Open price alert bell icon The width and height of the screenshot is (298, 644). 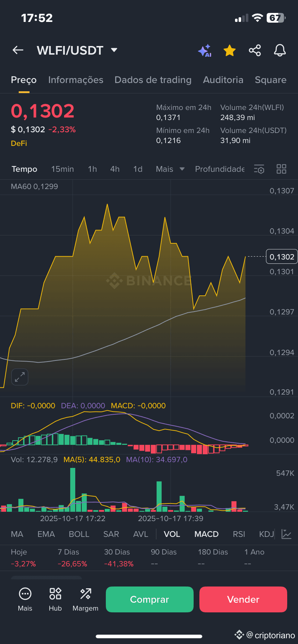coord(280,50)
